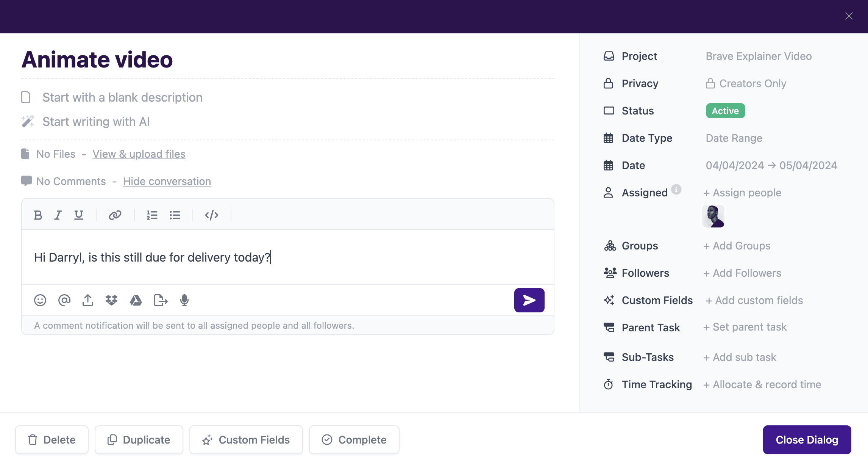Change the Active status badge
The image size is (868, 461).
[x=725, y=111]
